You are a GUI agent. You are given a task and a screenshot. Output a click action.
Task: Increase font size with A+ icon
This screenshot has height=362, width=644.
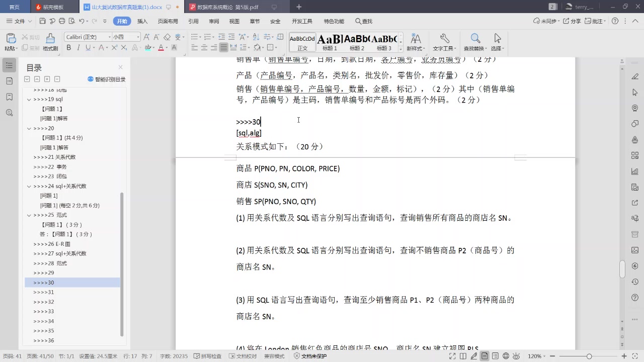146,37
